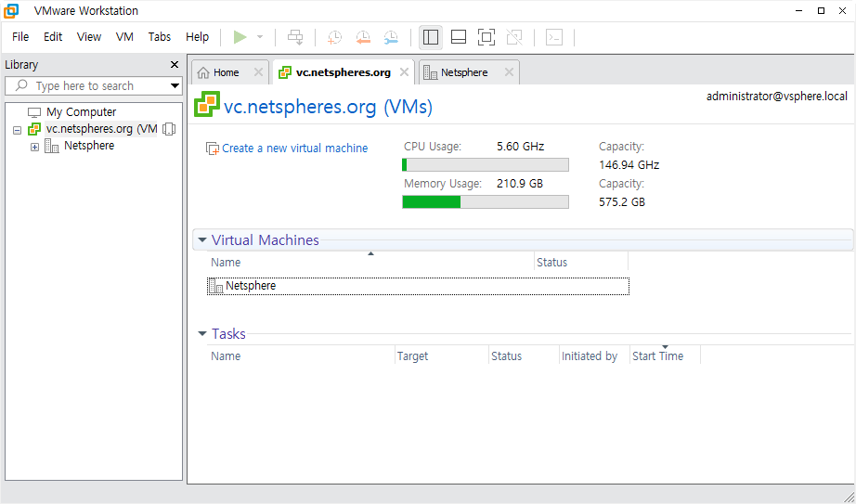The height and width of the screenshot is (504, 856).
Task: Click the VMware Workstation title bar logo
Action: click(x=11, y=10)
